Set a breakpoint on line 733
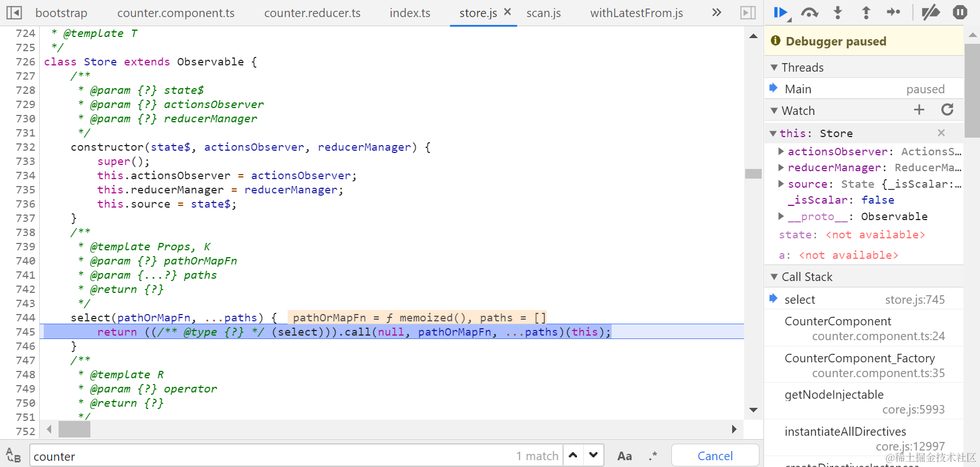The width and height of the screenshot is (980, 467). coord(25,161)
